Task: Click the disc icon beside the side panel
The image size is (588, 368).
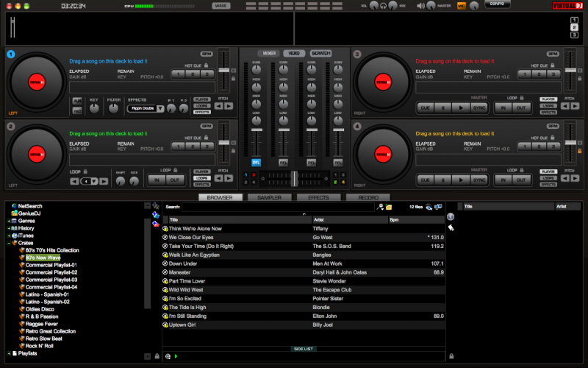Action: coord(451,216)
